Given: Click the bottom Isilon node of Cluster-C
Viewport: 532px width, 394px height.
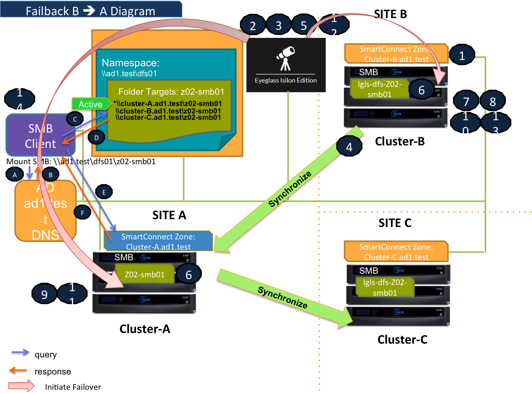Looking at the screenshot, I should pyautogui.click(x=398, y=316).
